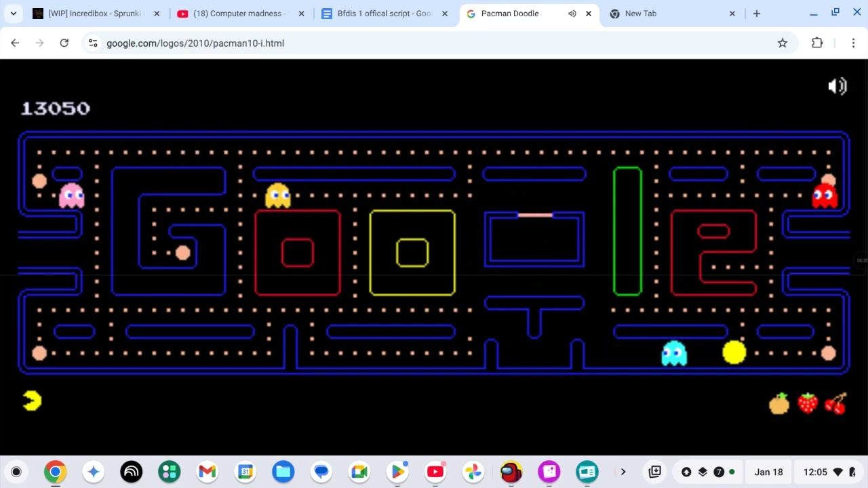Switch to the Computer madness YouTube tab
The height and width of the screenshot is (488, 868).
coord(233,14)
